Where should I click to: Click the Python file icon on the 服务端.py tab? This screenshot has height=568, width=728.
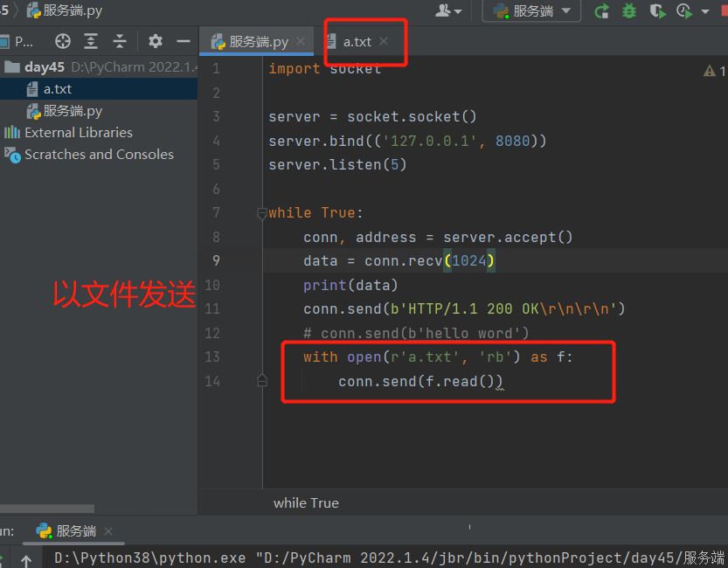point(218,42)
